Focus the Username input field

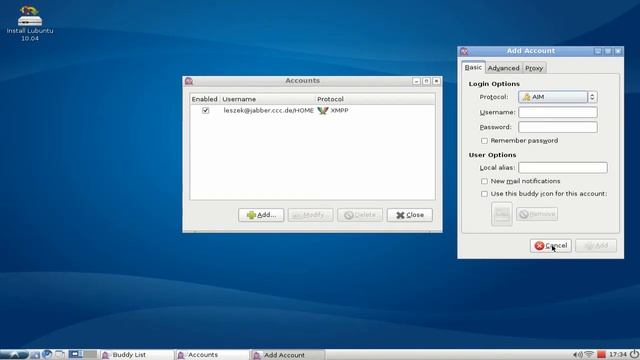point(558,112)
